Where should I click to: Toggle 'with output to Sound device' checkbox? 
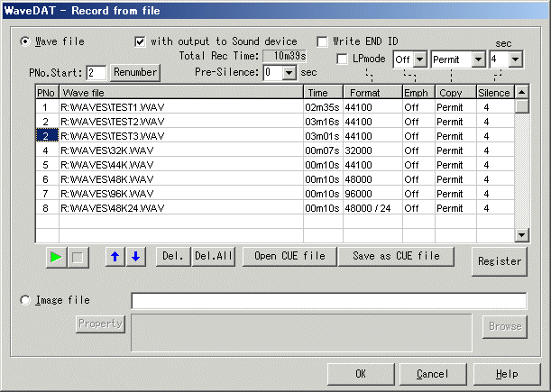coord(140,41)
